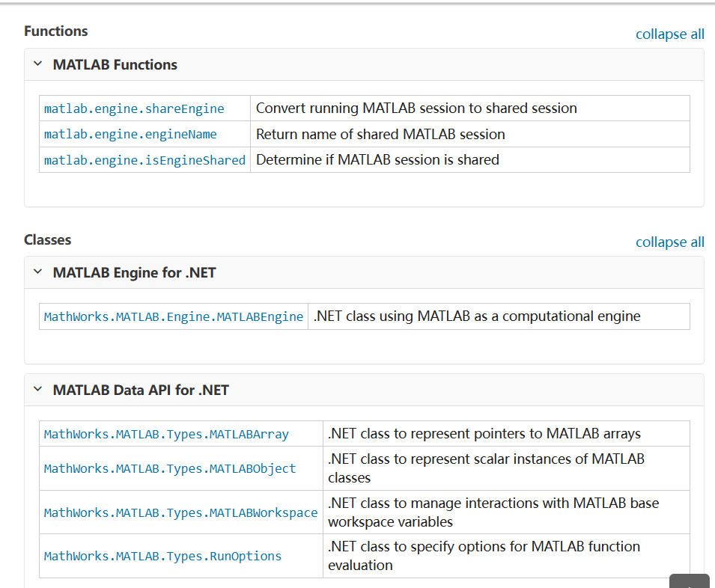This screenshot has height=588, width=715.
Task: Click "collapse all" beside the Classes heading
Action: [x=669, y=242]
